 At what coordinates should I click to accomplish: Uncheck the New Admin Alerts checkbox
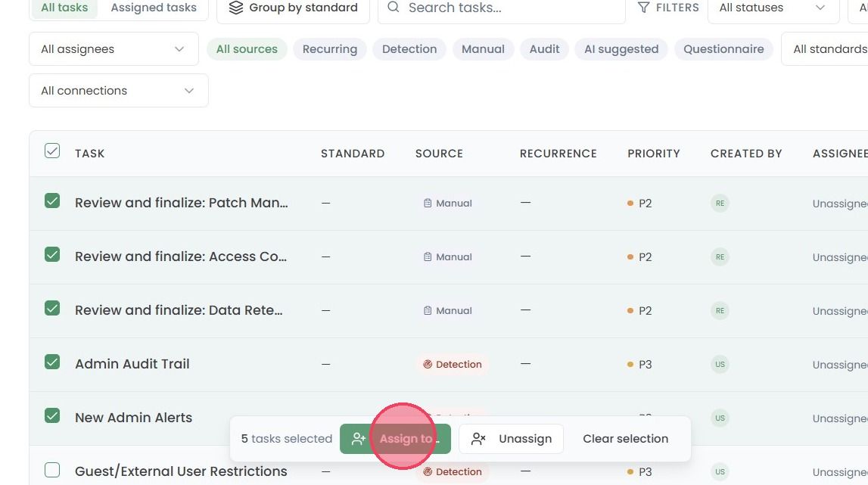click(x=52, y=415)
